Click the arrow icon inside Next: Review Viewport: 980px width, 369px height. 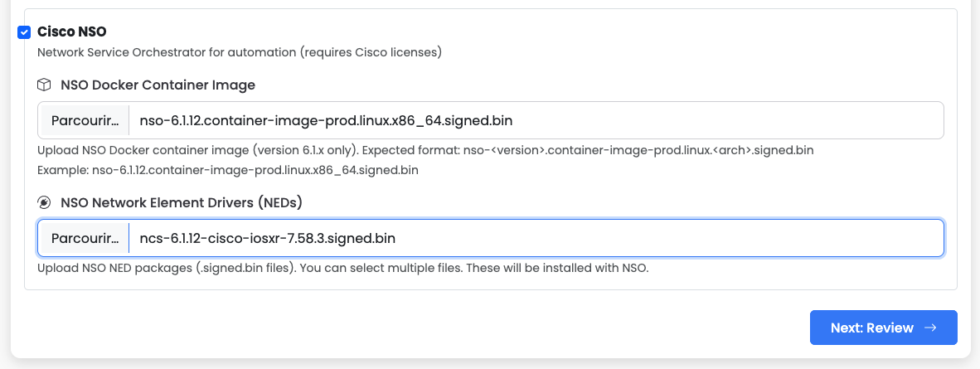[930, 328]
